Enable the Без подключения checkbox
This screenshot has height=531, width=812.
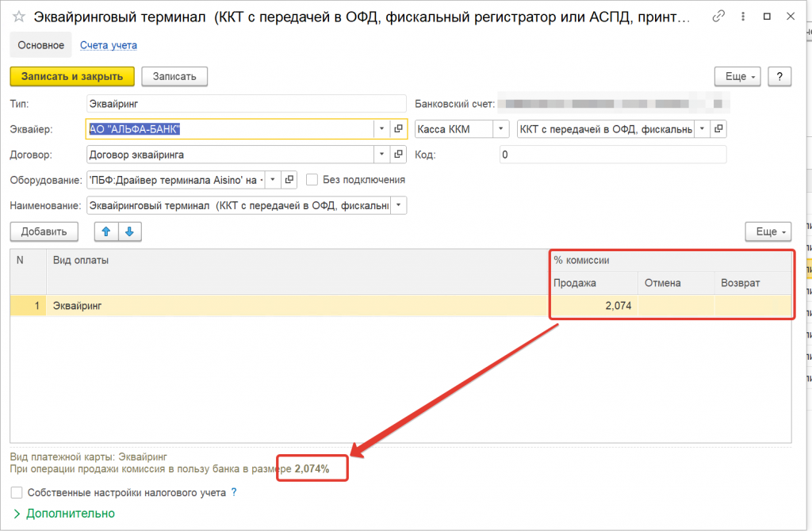[x=312, y=180]
